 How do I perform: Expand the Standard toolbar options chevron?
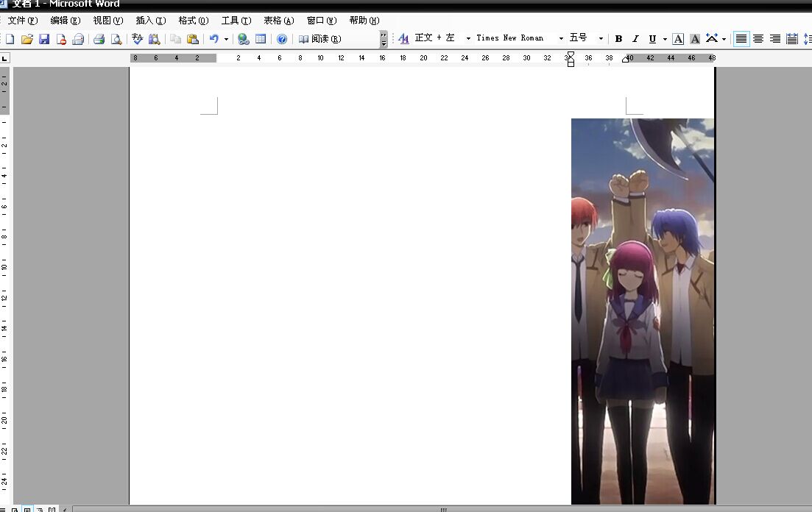(384, 39)
